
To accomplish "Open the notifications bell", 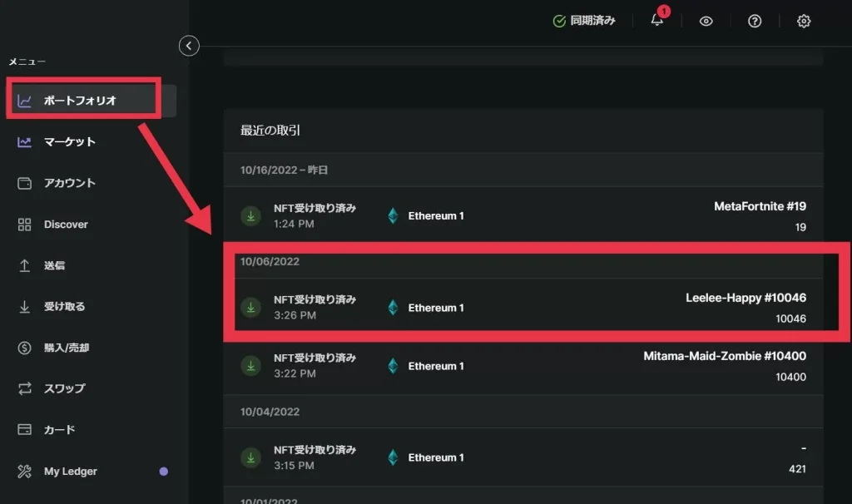I will (x=657, y=20).
